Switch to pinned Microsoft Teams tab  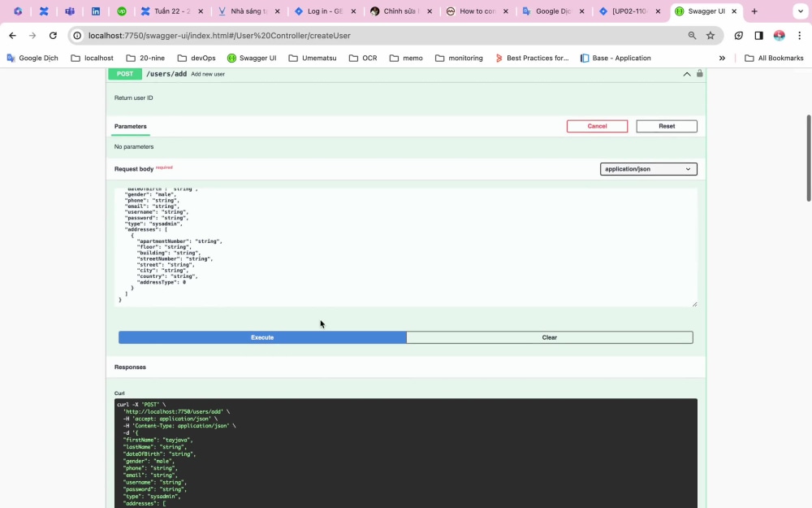pos(70,11)
